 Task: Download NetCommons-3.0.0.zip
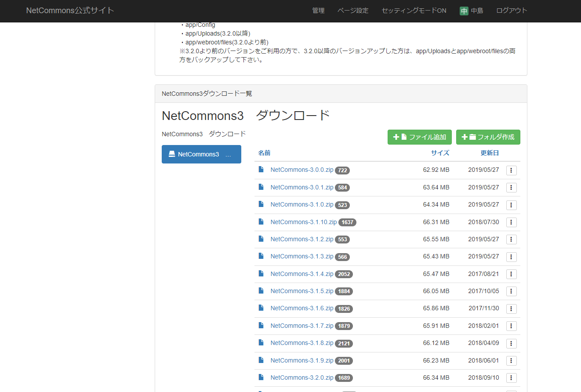[x=302, y=170]
